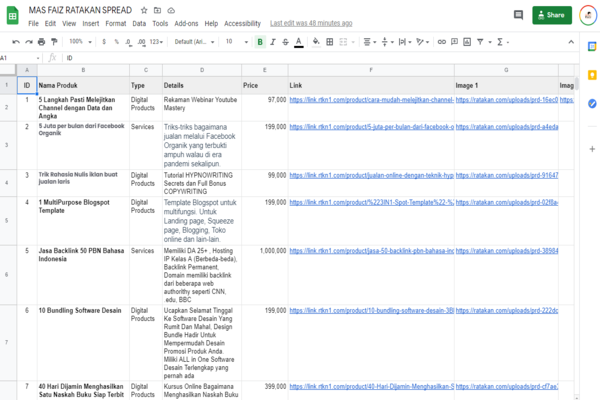Select the Paint format tool

click(x=53, y=42)
